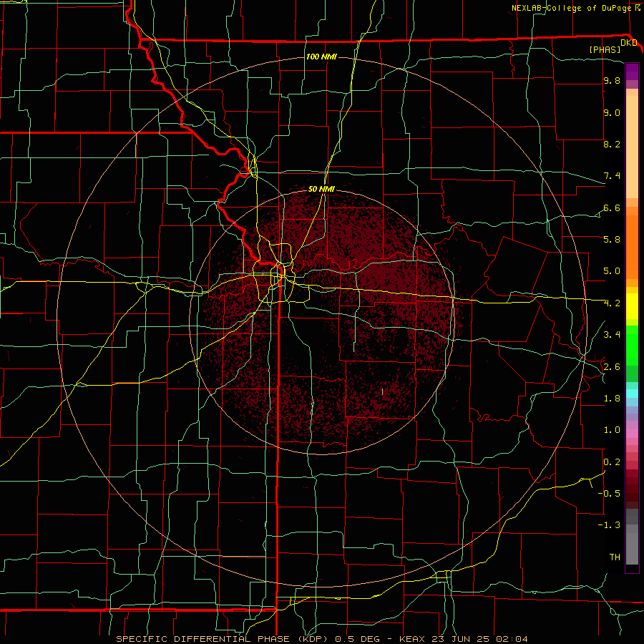The height and width of the screenshot is (644, 644).
Task: Click the 50 NMI range ring label
Action: (x=321, y=189)
